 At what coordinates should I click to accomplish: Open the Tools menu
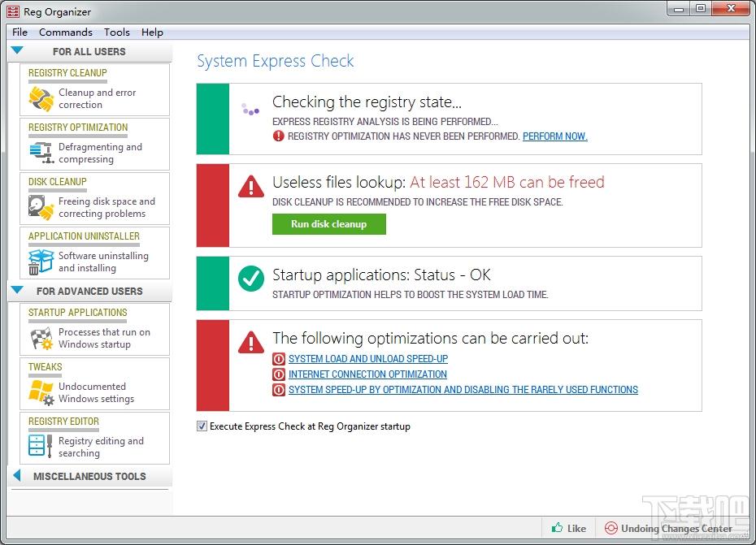point(116,32)
